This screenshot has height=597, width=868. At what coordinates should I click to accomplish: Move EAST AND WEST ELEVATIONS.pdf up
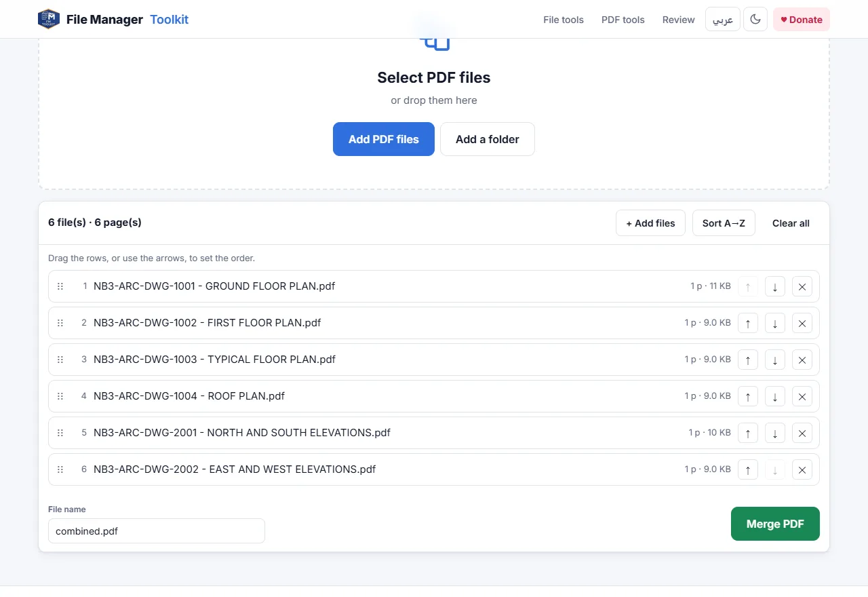(x=748, y=469)
